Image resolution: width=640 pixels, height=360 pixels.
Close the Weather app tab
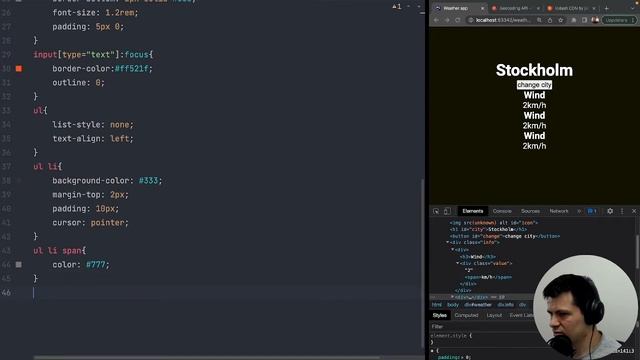[x=482, y=8]
